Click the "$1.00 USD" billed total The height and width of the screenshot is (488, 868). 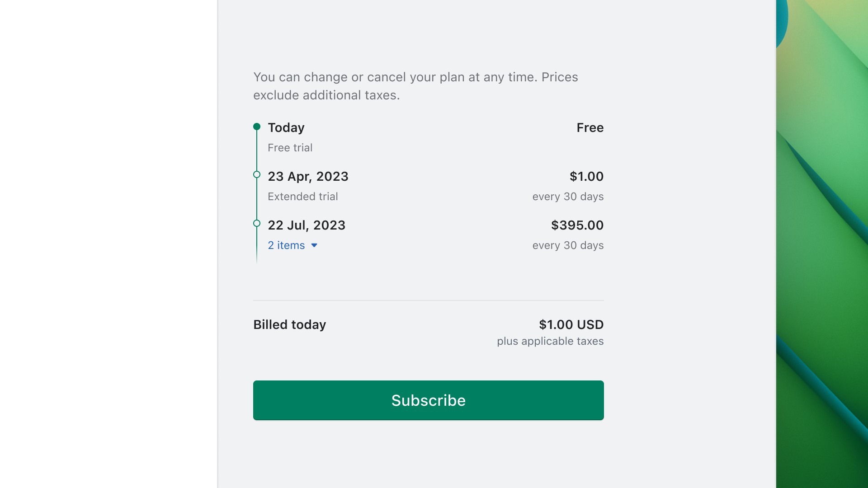click(x=571, y=325)
